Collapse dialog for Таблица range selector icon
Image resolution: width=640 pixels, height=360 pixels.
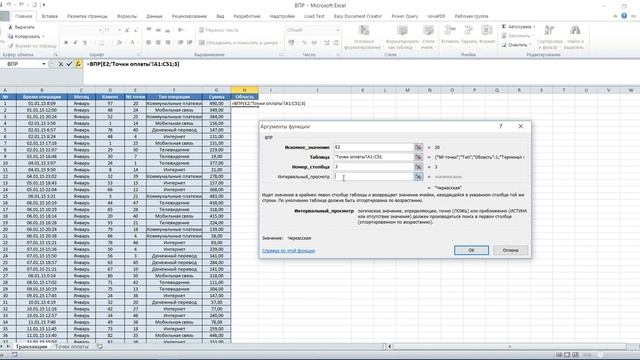click(418, 157)
